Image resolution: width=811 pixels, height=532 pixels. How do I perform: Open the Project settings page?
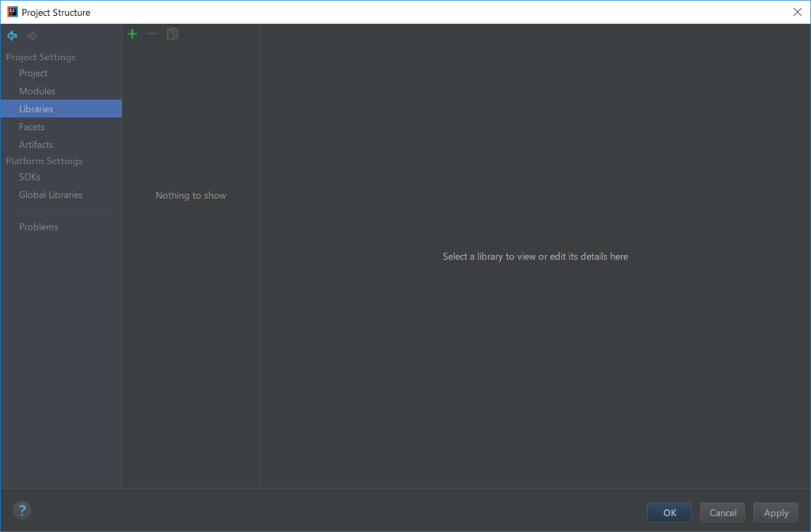coord(61,74)
